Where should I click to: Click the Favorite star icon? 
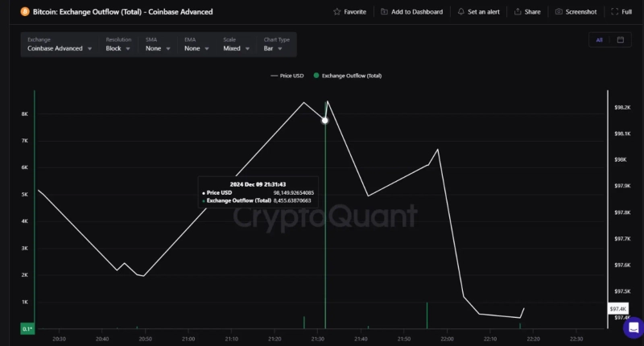pos(336,12)
